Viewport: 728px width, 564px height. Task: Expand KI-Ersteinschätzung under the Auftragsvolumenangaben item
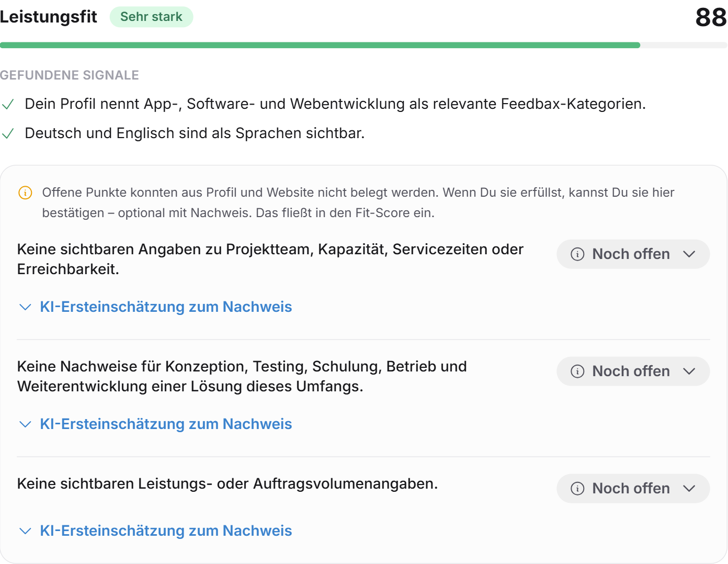click(155, 531)
